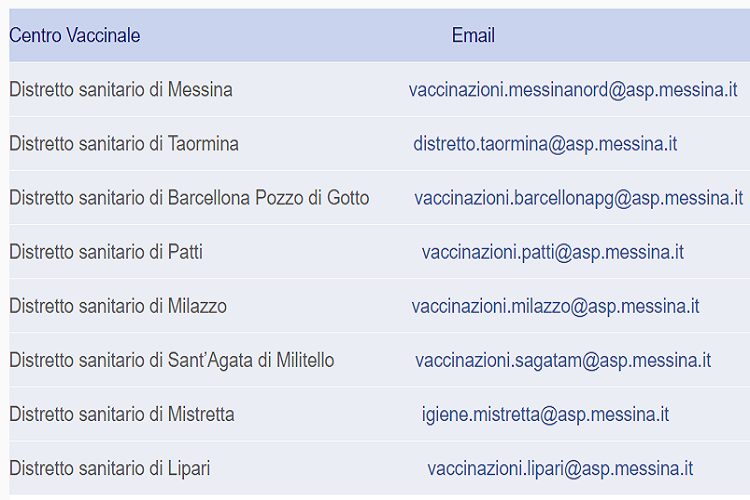
Task: Select 'Distretto sanitario di Messina' cell text
Action: pyautogui.click(x=121, y=90)
